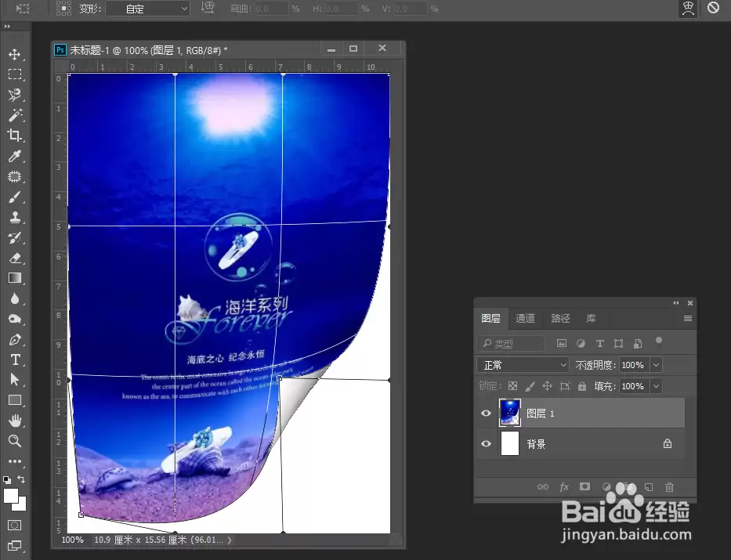This screenshot has width=731, height=560.
Task: Select the 图层 1 layer thumbnail
Action: pyautogui.click(x=509, y=413)
